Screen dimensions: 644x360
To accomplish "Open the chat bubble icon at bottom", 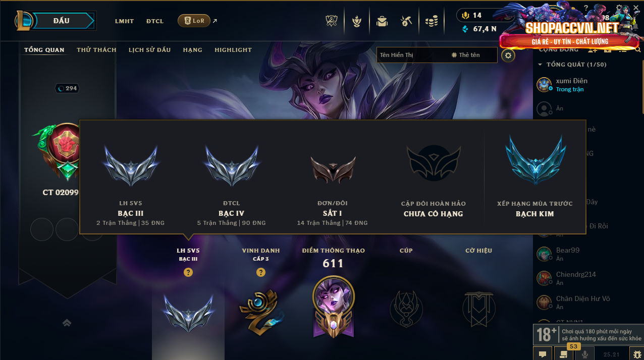I will coord(543,354).
